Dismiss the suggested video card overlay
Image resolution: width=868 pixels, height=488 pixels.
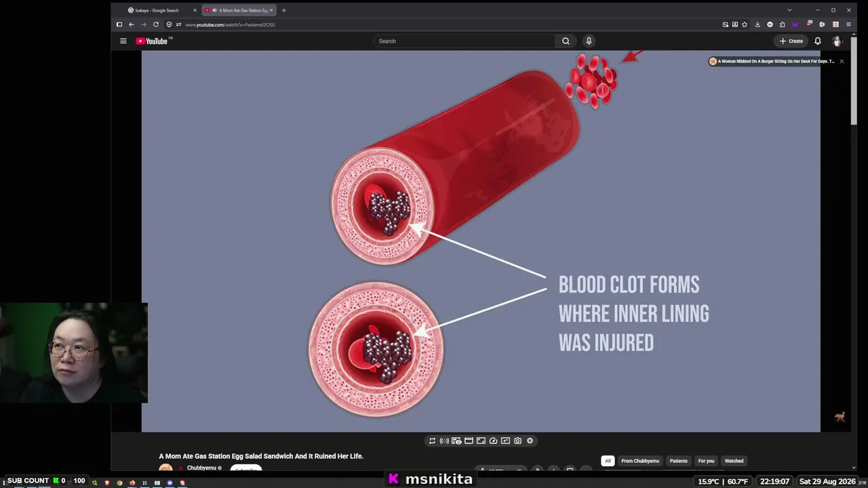tap(842, 61)
